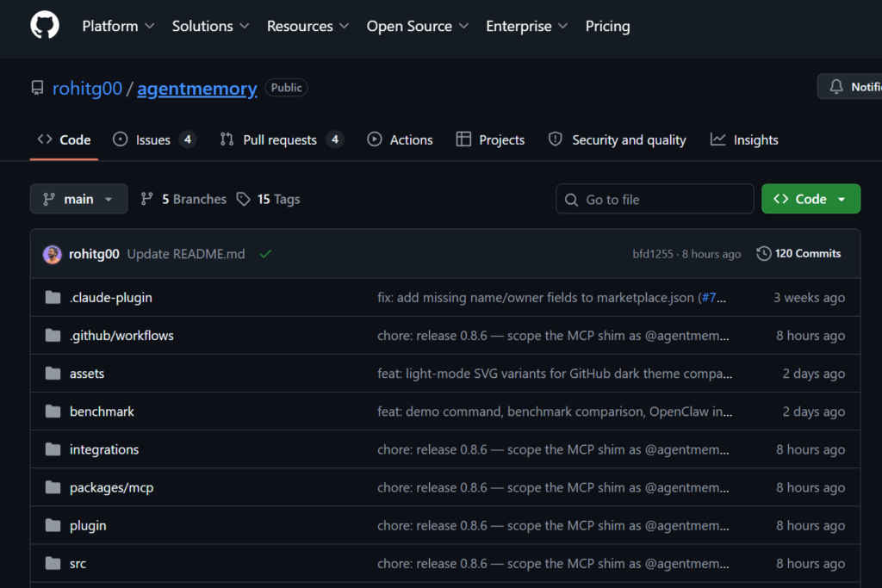Screen dimensions: 882x588
Task: Open the Pull requests tab
Action: (280, 139)
